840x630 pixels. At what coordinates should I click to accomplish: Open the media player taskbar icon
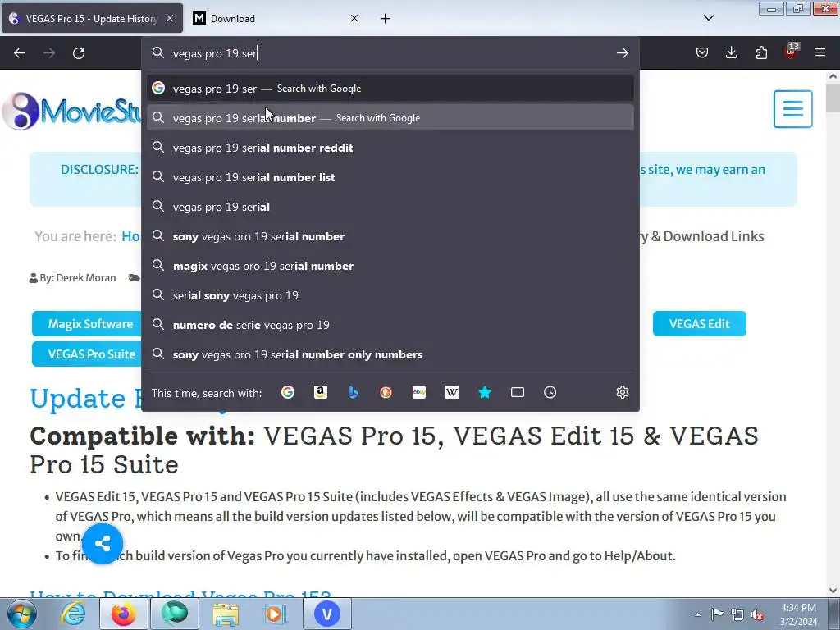pos(276,614)
